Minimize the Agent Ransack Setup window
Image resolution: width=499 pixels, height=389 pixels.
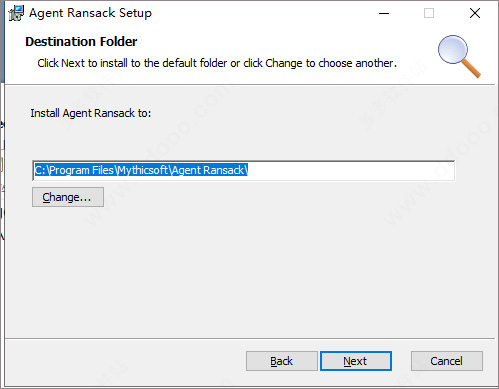coord(384,13)
